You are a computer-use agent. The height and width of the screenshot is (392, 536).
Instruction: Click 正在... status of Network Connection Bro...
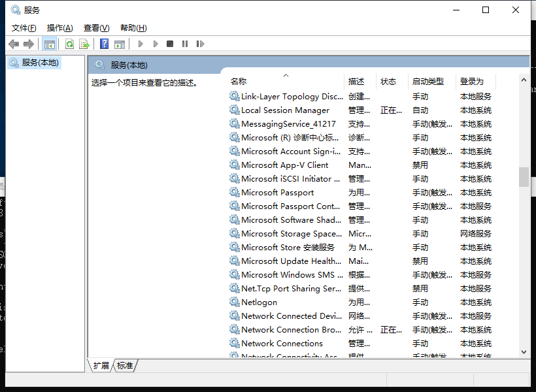coord(391,329)
